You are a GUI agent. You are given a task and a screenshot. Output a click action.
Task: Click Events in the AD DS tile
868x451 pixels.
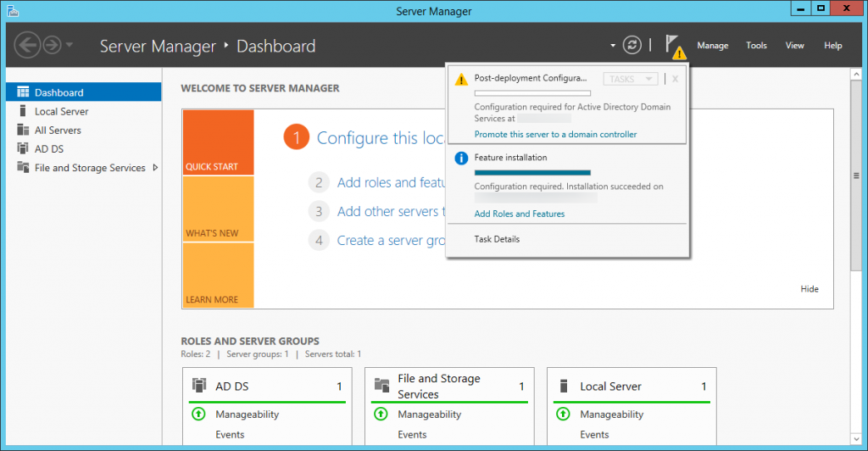click(x=230, y=434)
